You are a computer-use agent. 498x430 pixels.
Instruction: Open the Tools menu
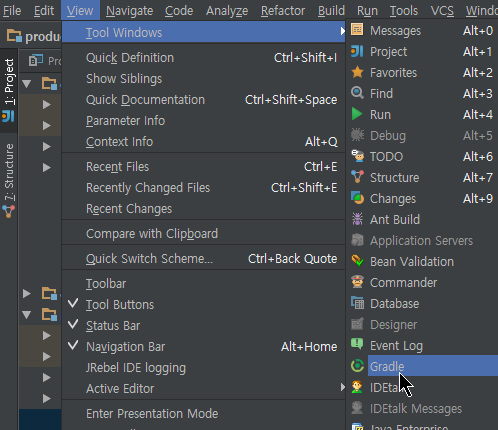click(404, 11)
